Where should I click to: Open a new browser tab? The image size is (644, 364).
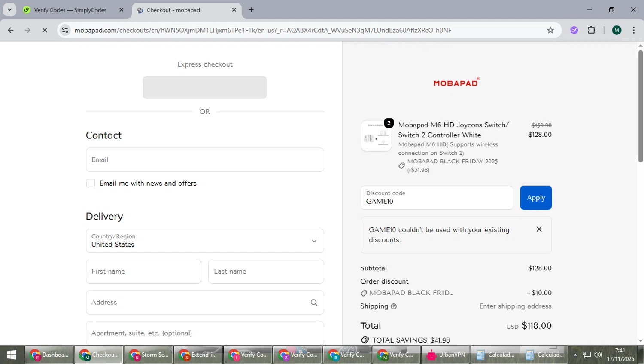251,10
